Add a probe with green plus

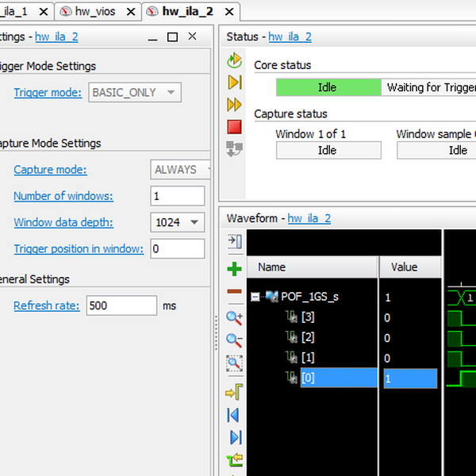tap(234, 270)
